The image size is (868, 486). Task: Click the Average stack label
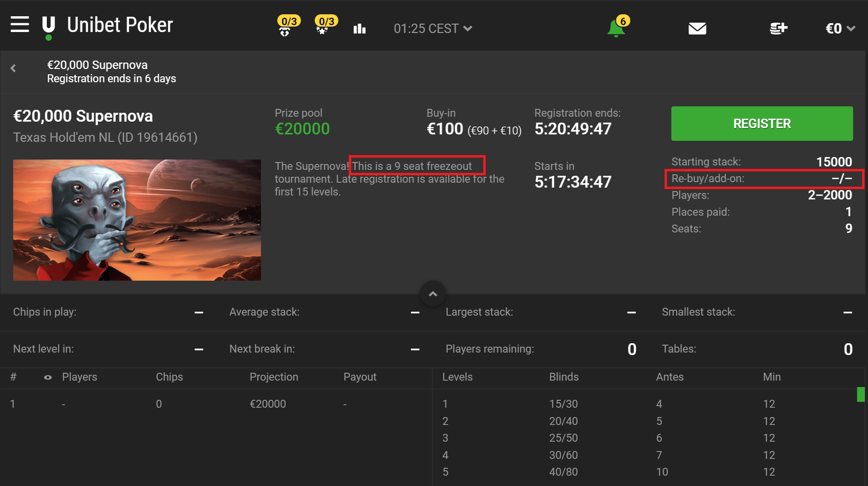pyautogui.click(x=264, y=312)
